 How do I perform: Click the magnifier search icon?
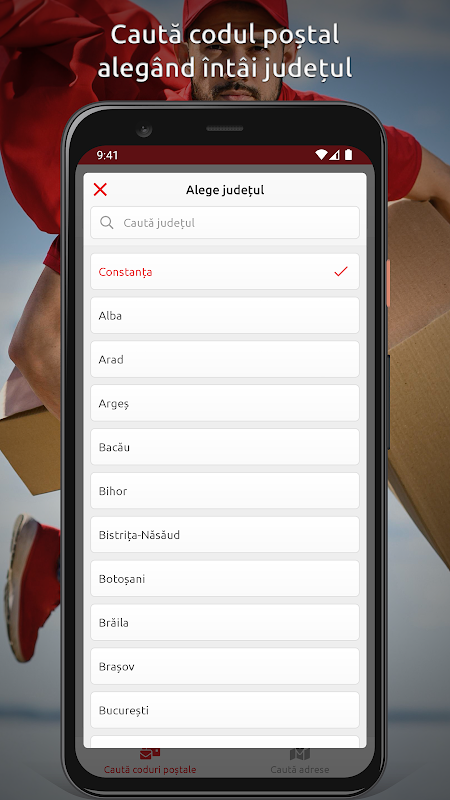(107, 222)
